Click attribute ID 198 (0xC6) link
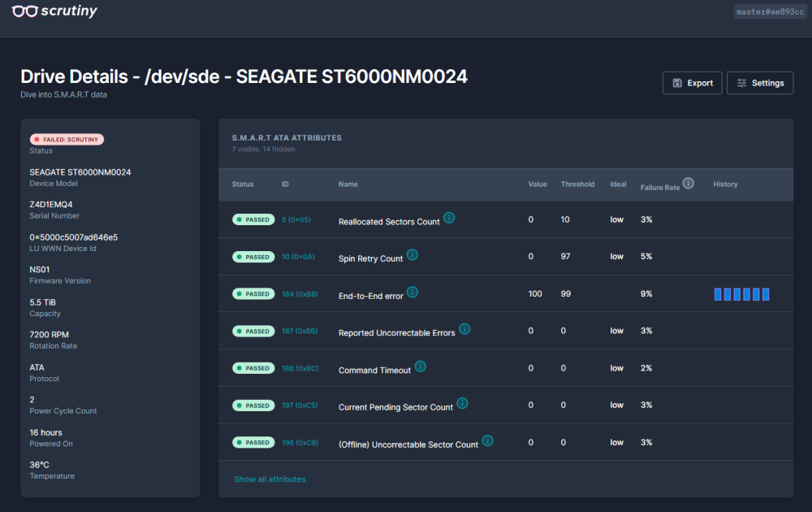Viewport: 812px width, 512px height. [x=300, y=443]
